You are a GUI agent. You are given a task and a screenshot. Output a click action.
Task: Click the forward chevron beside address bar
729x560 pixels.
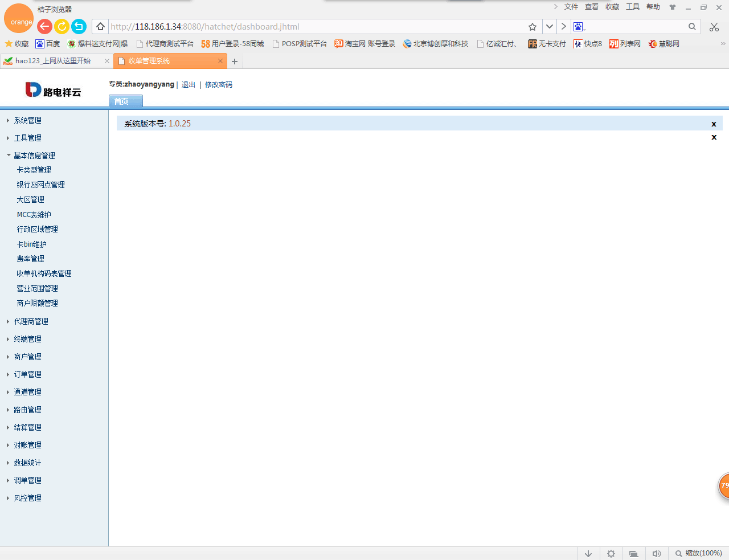563,27
